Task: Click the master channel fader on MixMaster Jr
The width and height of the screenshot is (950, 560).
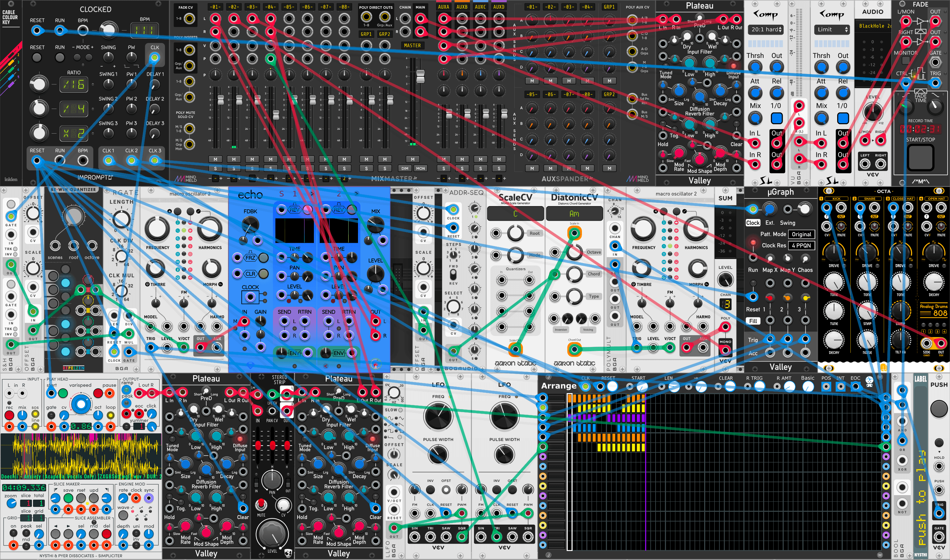Action: pyautogui.click(x=420, y=77)
